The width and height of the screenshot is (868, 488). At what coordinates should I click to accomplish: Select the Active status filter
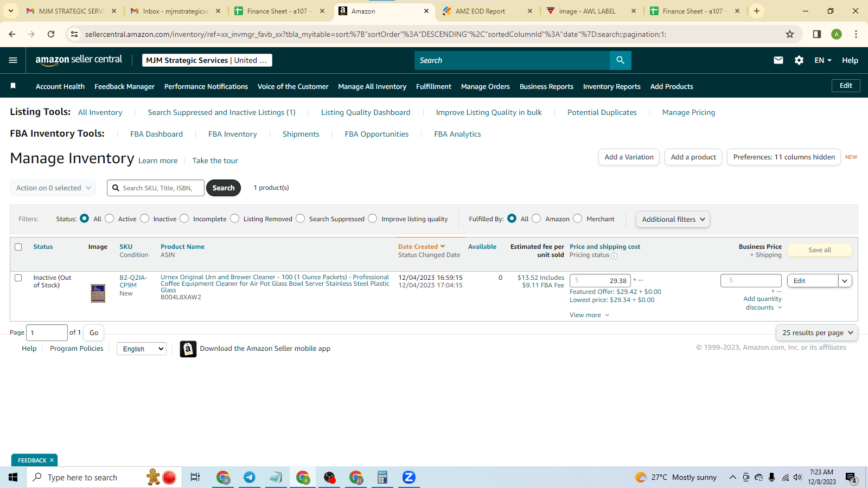[110, 219]
